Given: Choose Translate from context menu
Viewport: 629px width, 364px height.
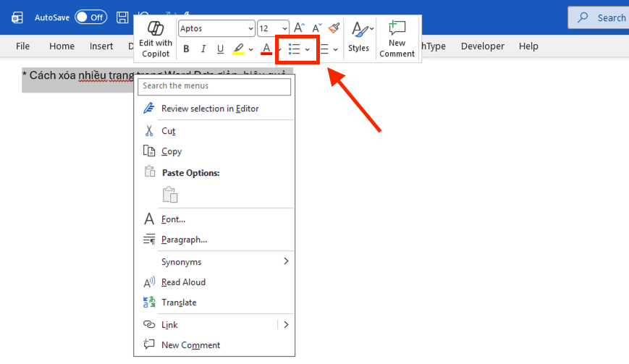Looking at the screenshot, I should click(214, 302).
